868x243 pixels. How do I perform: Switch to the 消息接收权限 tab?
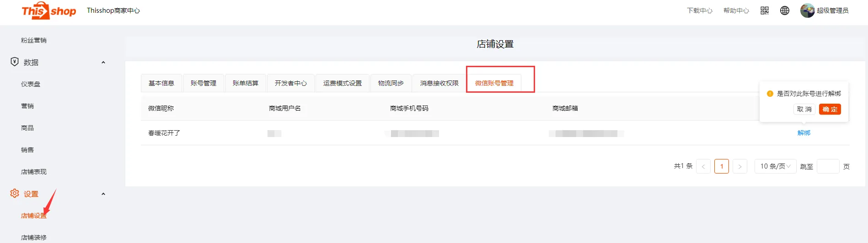(439, 83)
